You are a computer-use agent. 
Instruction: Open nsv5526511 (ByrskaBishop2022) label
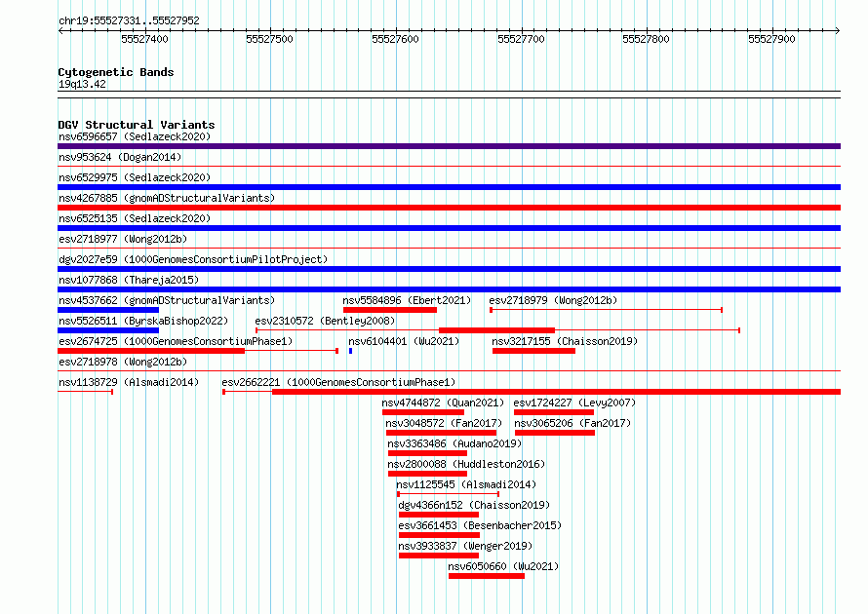click(143, 321)
